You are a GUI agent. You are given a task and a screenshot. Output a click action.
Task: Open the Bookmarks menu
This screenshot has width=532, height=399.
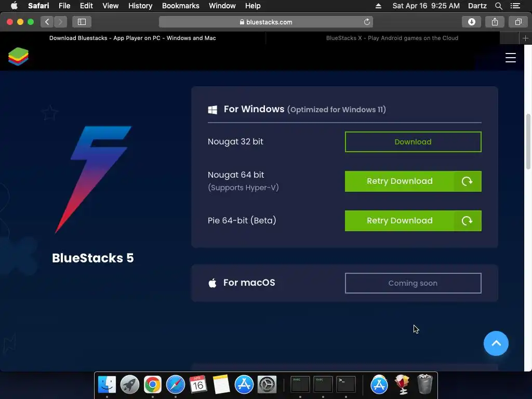[x=180, y=6]
